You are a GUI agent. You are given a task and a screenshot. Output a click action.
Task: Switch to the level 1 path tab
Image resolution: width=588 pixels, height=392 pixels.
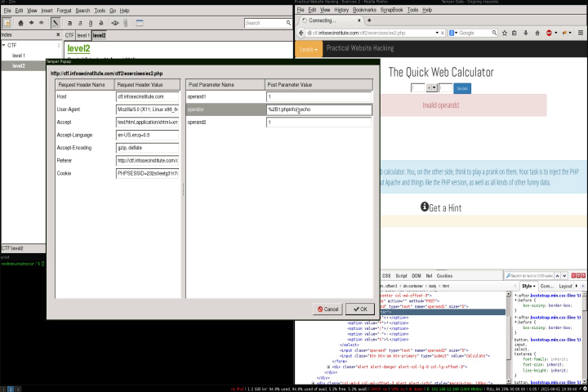point(82,35)
